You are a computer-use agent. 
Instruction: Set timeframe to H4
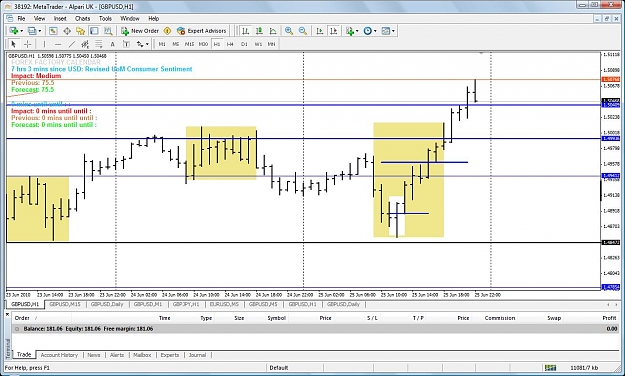pyautogui.click(x=230, y=44)
